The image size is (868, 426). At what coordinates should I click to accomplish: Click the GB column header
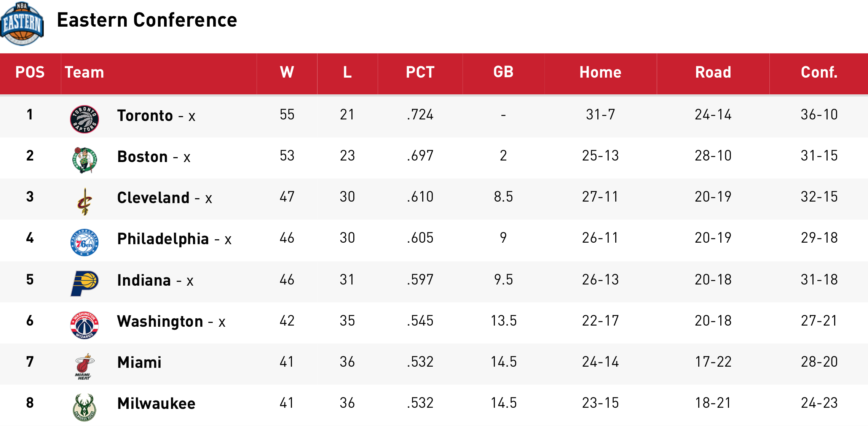click(x=503, y=72)
